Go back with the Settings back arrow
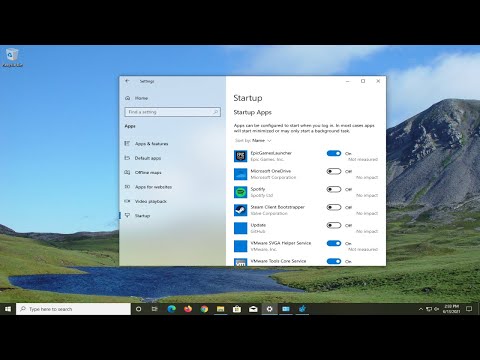 point(127,81)
